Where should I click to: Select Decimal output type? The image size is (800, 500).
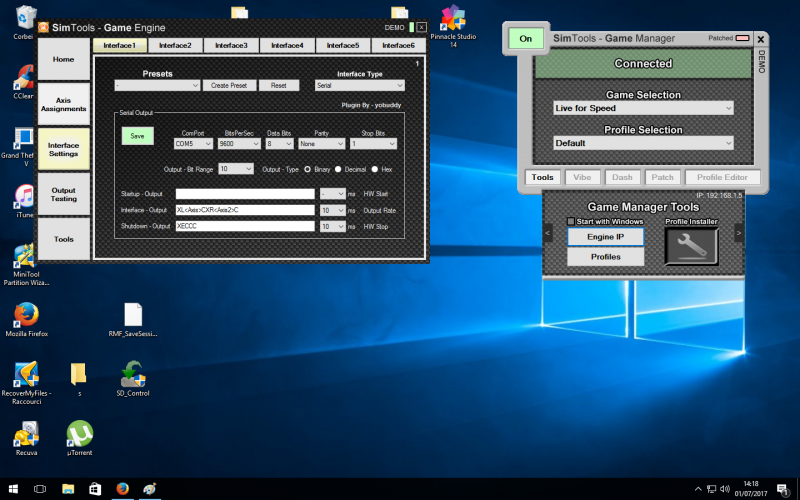338,169
